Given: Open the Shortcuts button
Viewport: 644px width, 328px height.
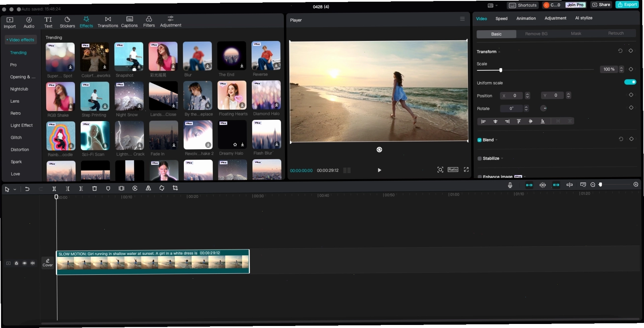Looking at the screenshot, I should [523, 5].
